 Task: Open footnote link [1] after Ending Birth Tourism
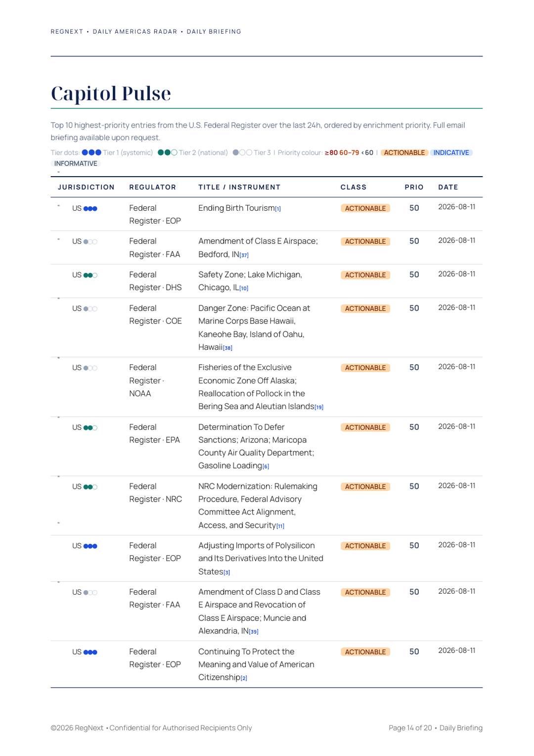pyautogui.click(x=278, y=209)
